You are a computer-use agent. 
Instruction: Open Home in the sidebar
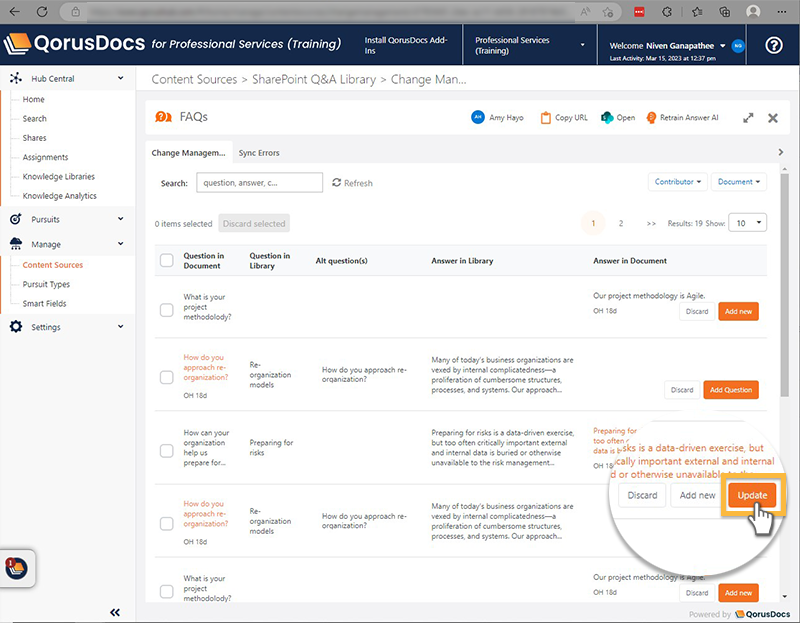pyautogui.click(x=34, y=99)
